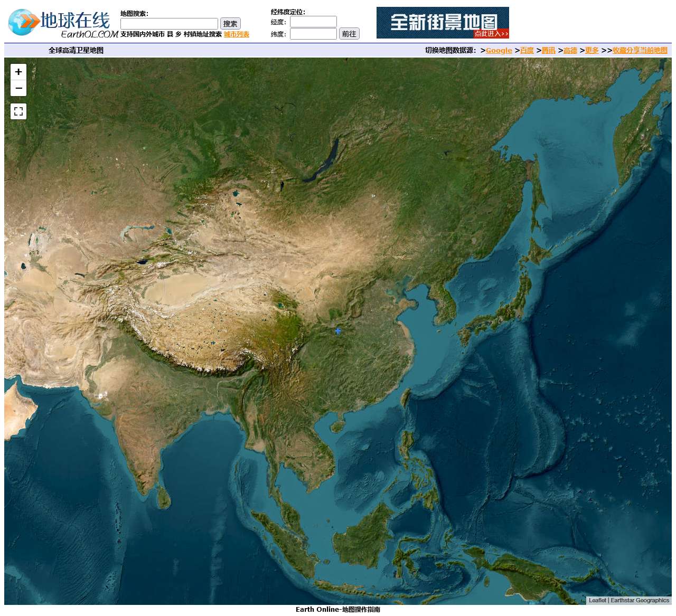Switch map source to 百度
The height and width of the screenshot is (616, 676).
527,51
